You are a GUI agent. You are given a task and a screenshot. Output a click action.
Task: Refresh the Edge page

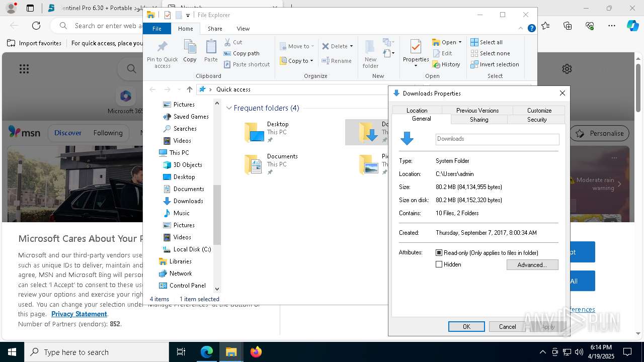click(x=36, y=26)
